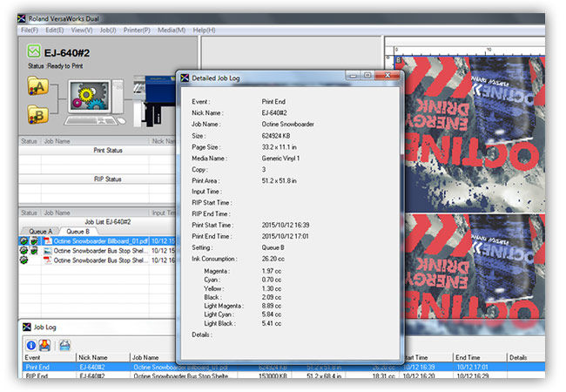Screen dimensions: 566x392
Task: Click the print icon in Job Log toolbar
Action: pyautogui.click(x=65, y=344)
